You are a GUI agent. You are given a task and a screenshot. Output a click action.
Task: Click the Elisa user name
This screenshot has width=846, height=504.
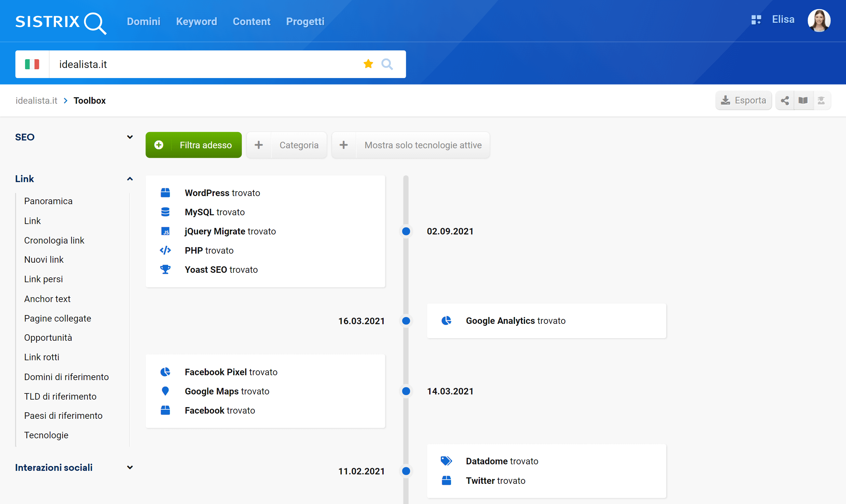coord(783,20)
